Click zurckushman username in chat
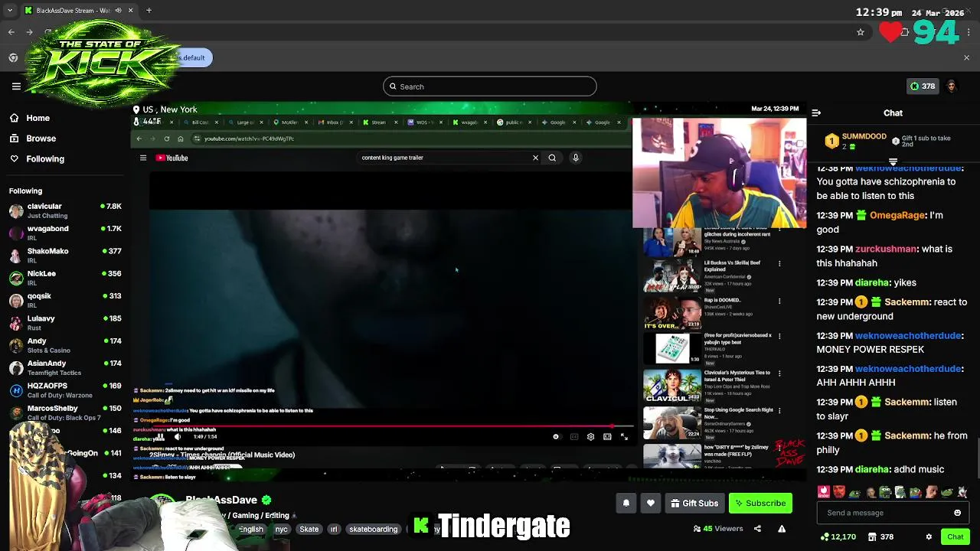 coord(886,249)
